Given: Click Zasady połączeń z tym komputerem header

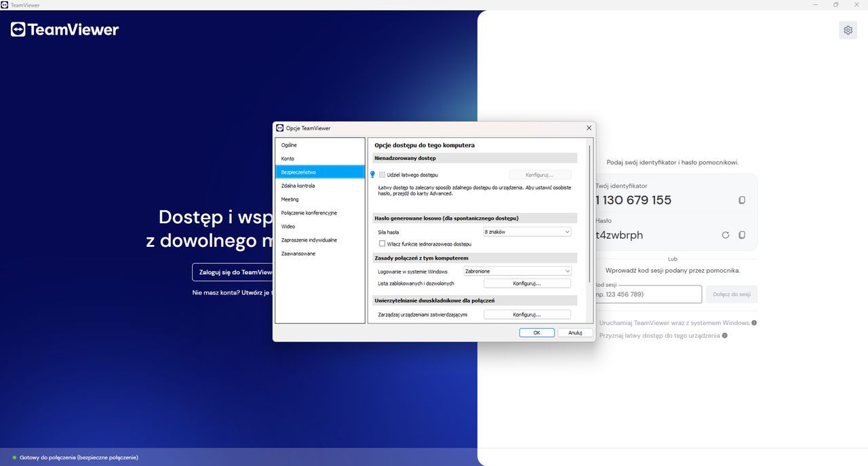Looking at the screenshot, I should [x=475, y=258].
